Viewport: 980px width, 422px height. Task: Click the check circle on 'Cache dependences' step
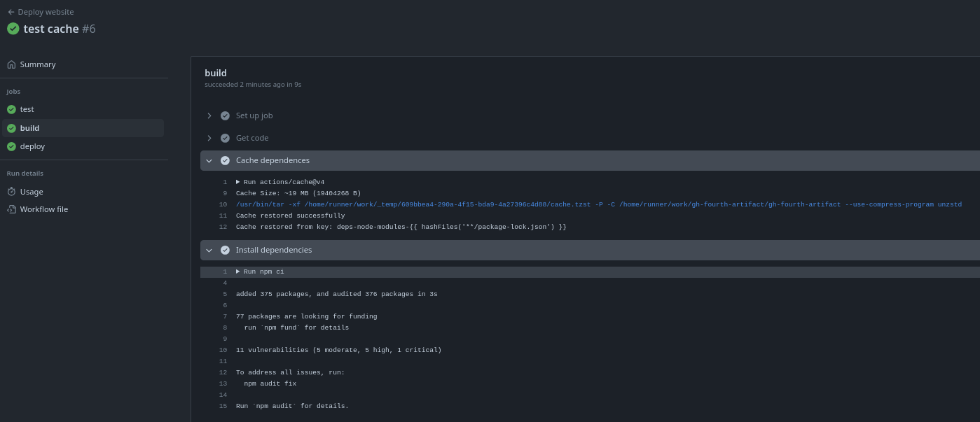click(x=225, y=160)
